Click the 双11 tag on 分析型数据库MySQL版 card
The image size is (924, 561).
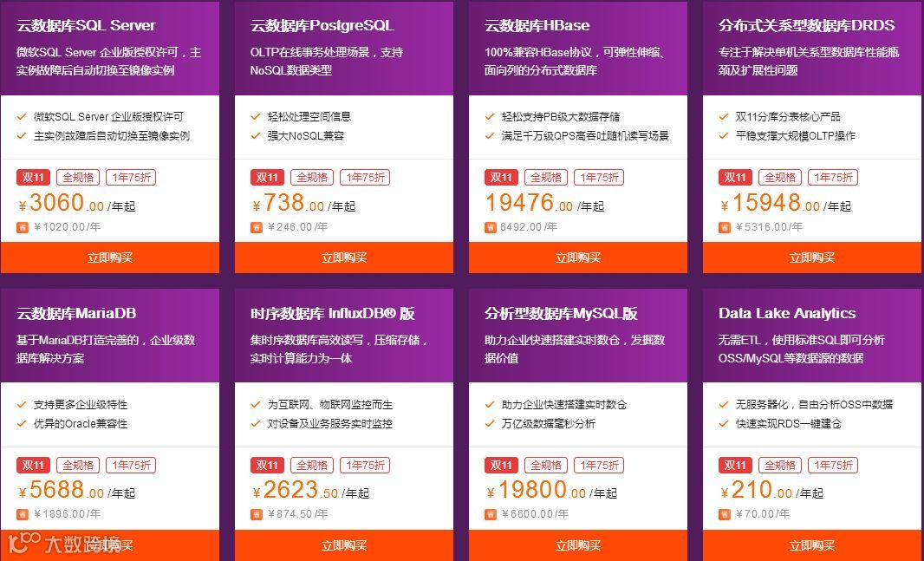tap(501, 465)
